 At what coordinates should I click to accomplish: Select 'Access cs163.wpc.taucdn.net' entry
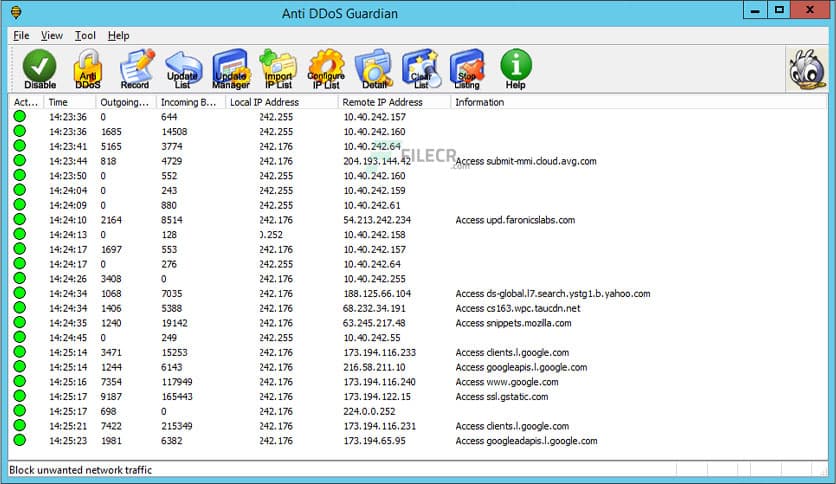pyautogui.click(x=518, y=309)
